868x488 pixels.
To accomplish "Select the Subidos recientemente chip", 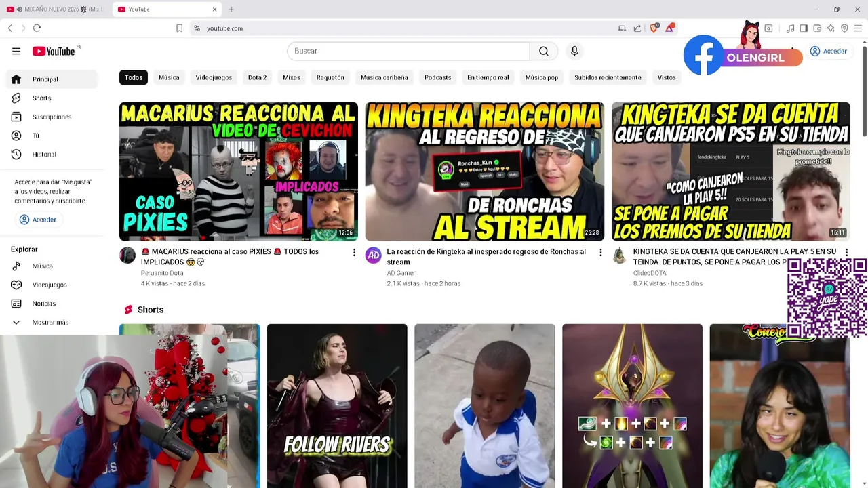I will click(x=608, y=77).
